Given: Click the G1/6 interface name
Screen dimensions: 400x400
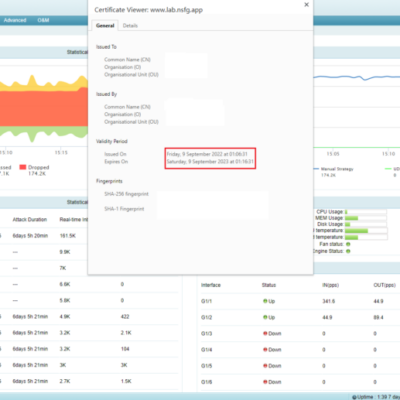Looking at the screenshot, I should (206, 382).
